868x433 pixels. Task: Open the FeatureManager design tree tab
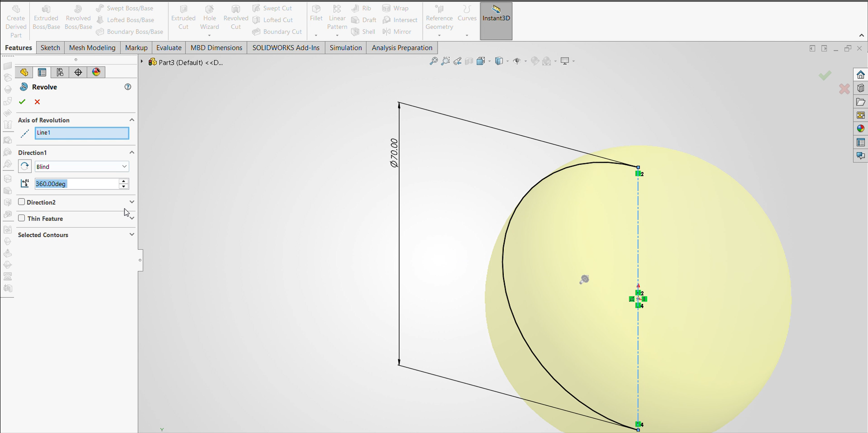coord(24,72)
